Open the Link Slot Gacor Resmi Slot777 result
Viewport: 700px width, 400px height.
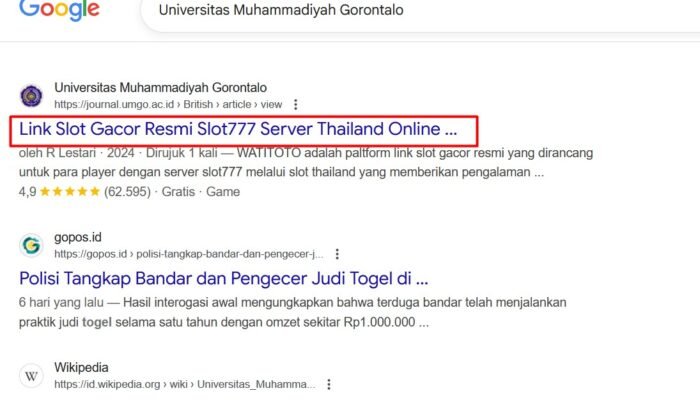(x=238, y=129)
